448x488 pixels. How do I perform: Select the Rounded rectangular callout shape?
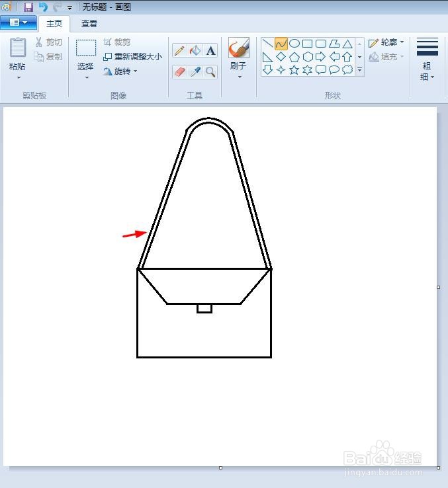coord(321,69)
